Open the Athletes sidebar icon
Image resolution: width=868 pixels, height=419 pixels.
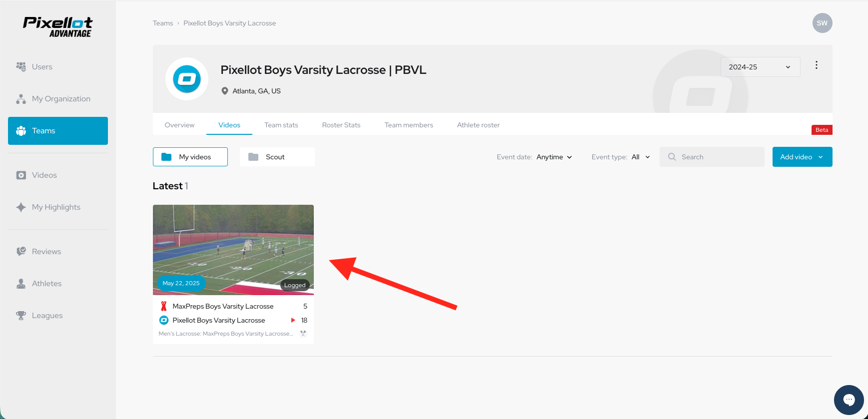tap(21, 284)
